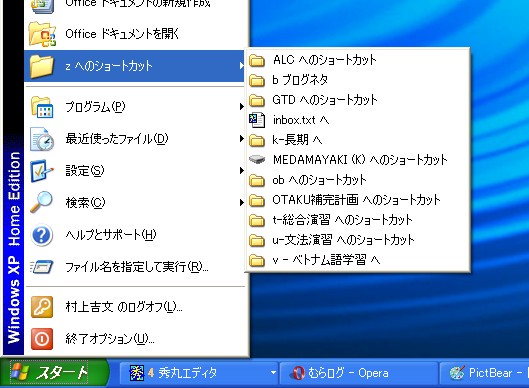Click the Office open-document folder icon
Viewport: 529px width, 388px height.
(42, 34)
